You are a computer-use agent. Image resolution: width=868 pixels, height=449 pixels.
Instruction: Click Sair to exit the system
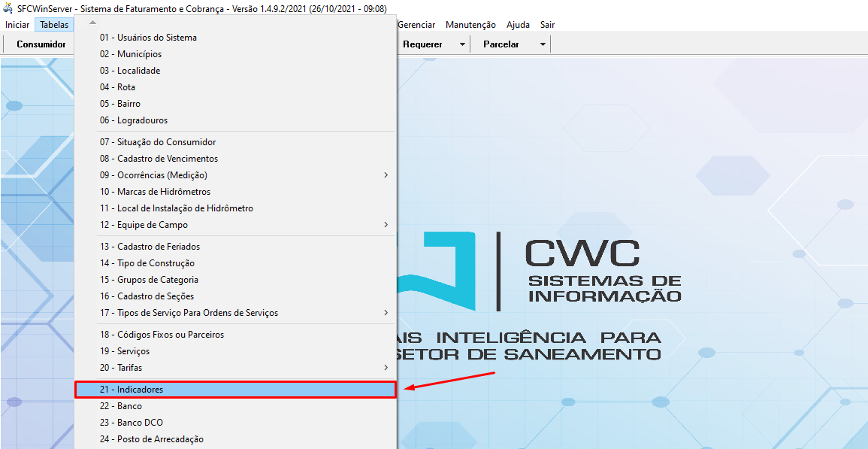pyautogui.click(x=546, y=24)
